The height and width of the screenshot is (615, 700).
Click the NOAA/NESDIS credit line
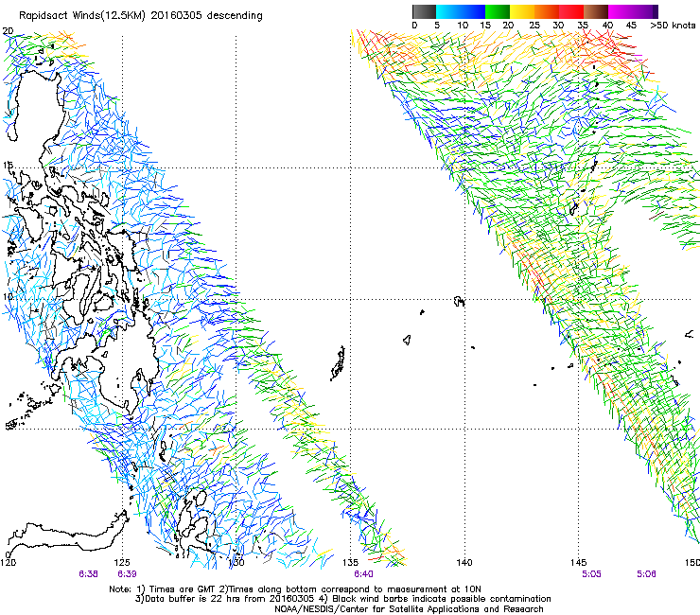click(x=409, y=609)
